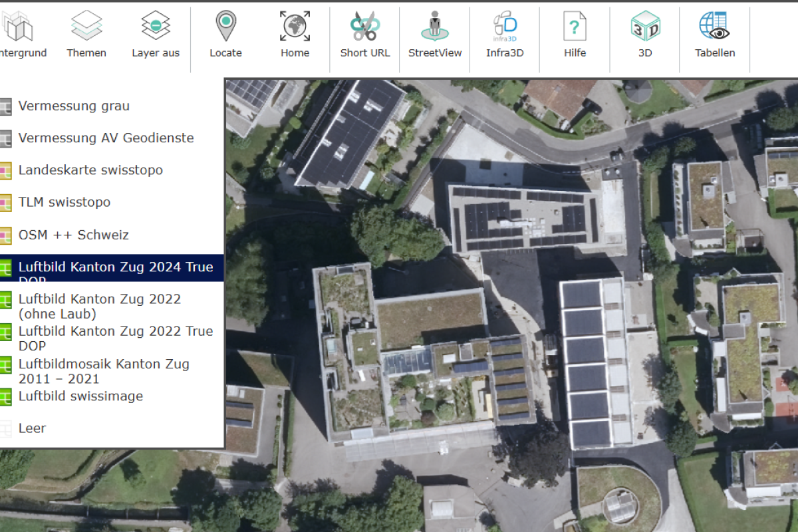Screen dimensions: 798x532
Task: Select Luftbild Kanton Zug 2022 (ohne Laub)
Action: click(x=100, y=307)
